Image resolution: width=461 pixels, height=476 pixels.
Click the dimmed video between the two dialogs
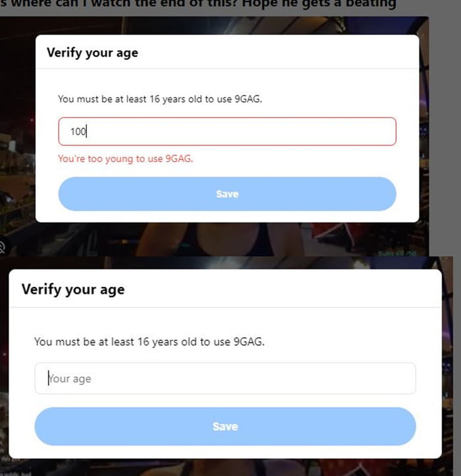point(198,240)
